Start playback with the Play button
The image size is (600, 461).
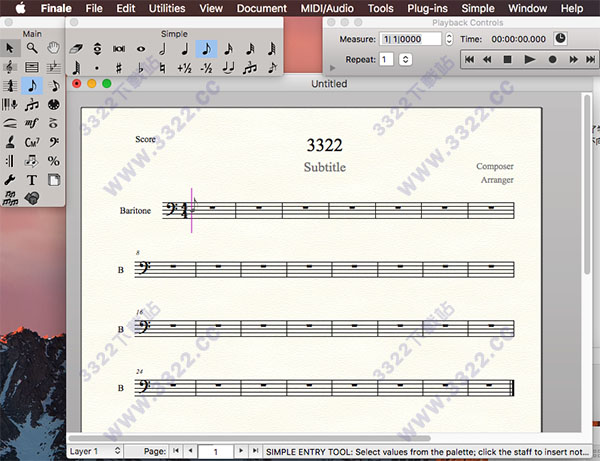click(530, 59)
